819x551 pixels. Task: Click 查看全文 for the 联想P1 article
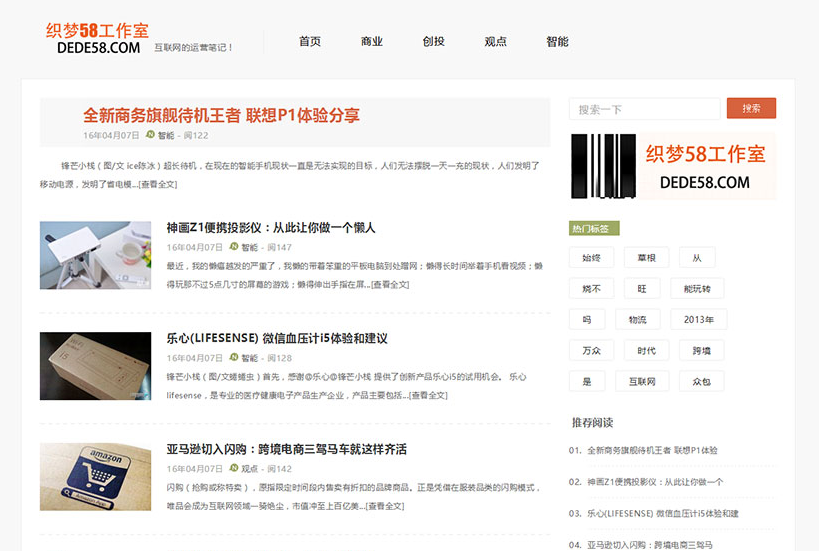[x=158, y=184]
